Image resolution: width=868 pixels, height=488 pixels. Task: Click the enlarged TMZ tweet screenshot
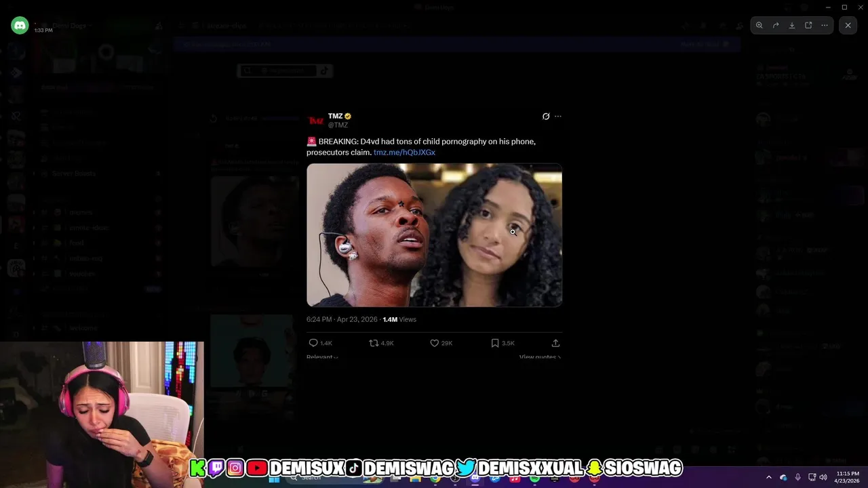[x=434, y=235]
